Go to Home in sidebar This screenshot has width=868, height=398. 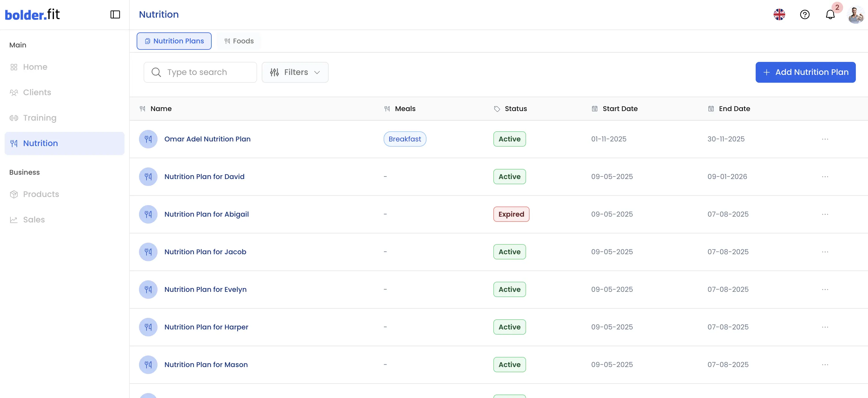[64, 67]
